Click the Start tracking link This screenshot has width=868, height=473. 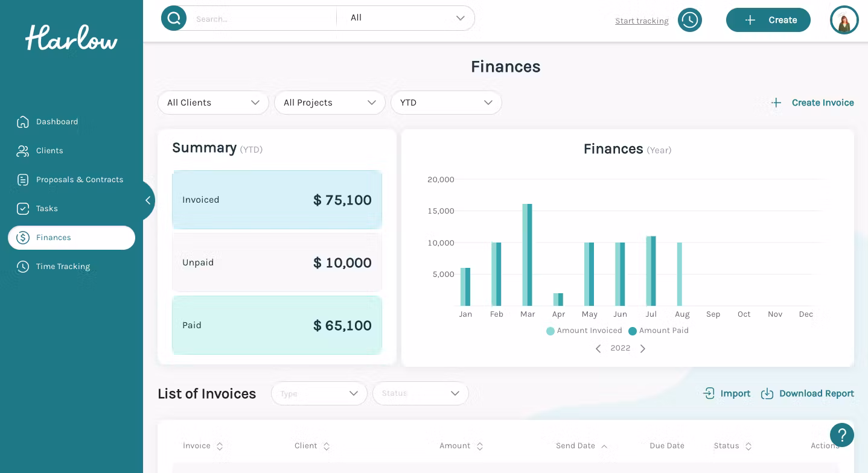point(642,21)
